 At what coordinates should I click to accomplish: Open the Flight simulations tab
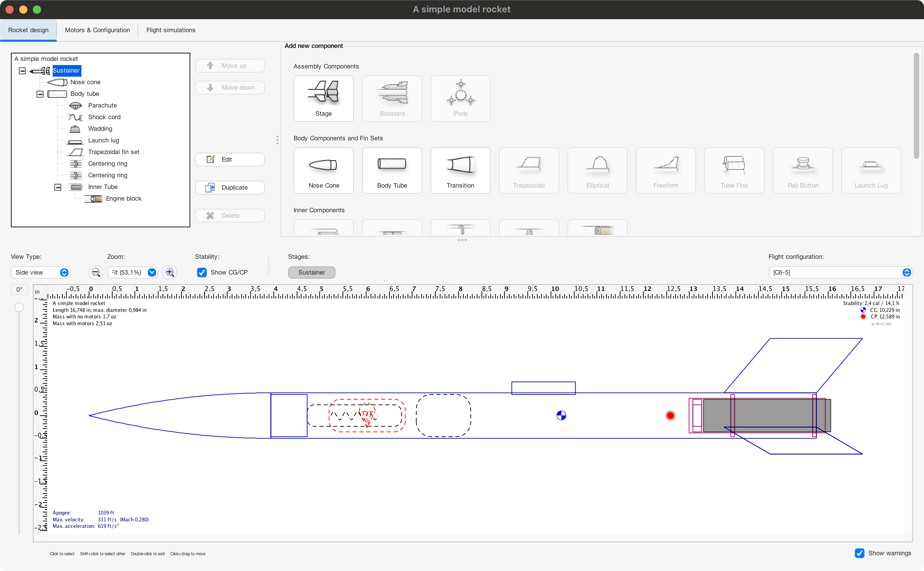tap(171, 30)
